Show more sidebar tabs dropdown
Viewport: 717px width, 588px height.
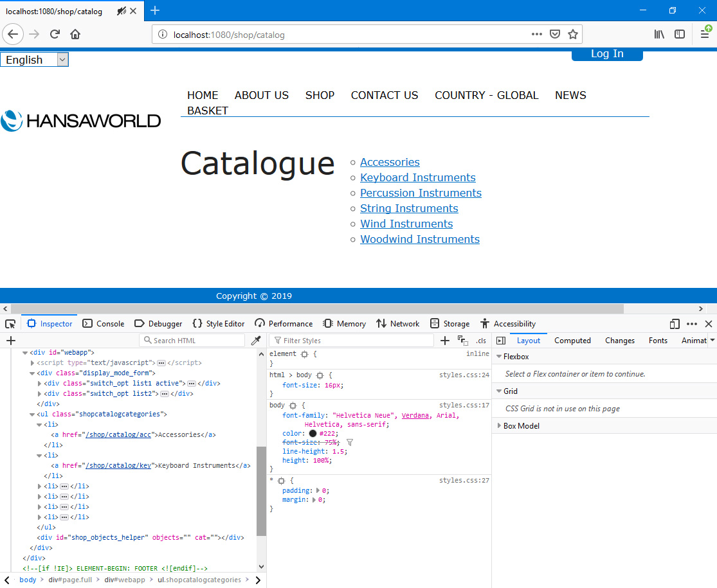point(712,341)
